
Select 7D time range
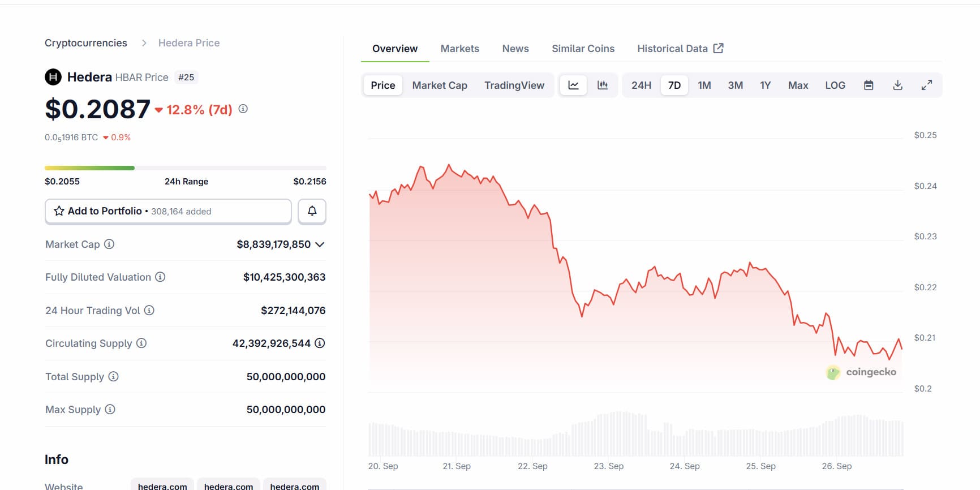point(674,85)
